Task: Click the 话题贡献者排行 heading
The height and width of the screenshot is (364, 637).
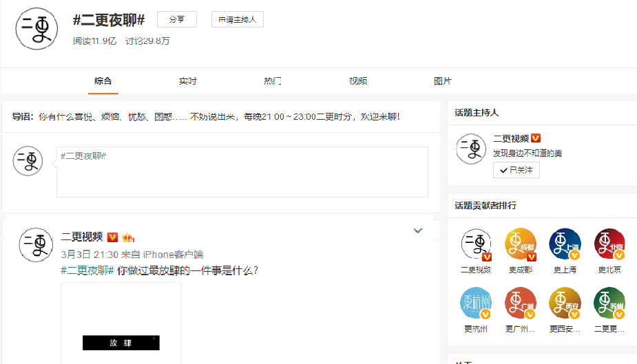Action: (485, 206)
